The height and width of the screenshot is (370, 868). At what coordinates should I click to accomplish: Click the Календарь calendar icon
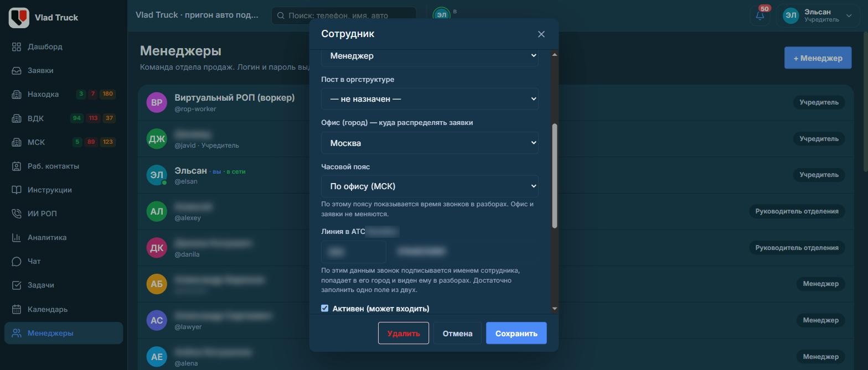click(17, 309)
